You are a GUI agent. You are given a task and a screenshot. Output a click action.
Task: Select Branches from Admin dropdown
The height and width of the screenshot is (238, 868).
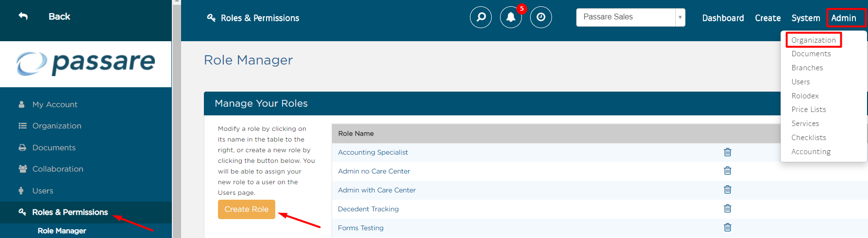807,68
